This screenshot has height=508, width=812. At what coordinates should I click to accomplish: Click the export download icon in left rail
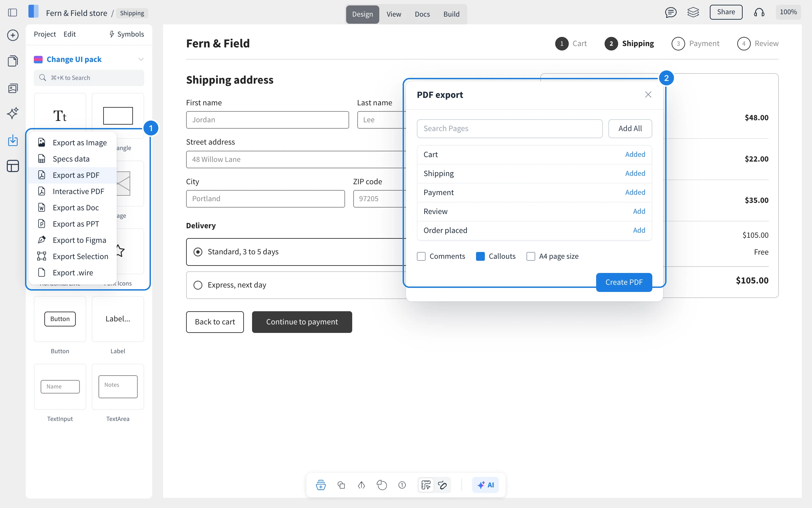[x=13, y=140]
